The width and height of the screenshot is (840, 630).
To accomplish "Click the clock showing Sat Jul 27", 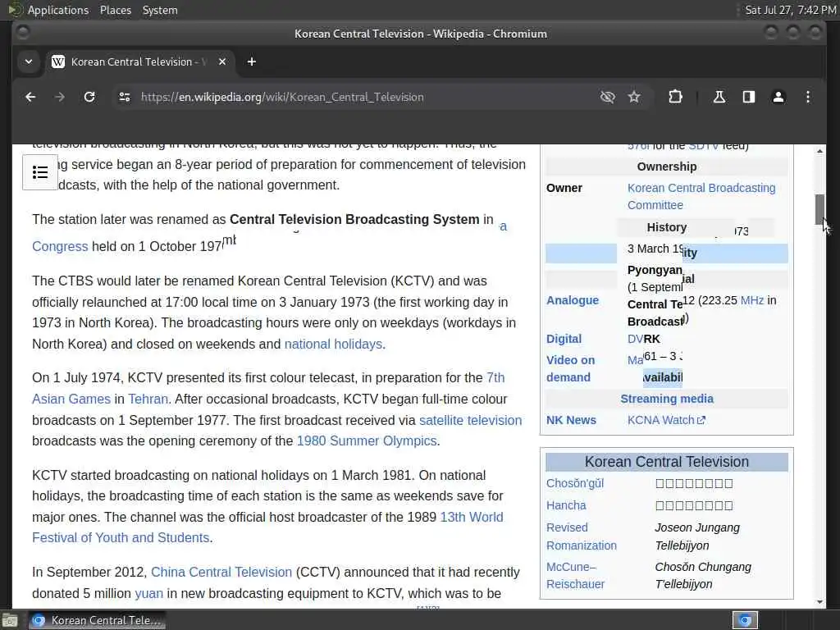I will [791, 10].
